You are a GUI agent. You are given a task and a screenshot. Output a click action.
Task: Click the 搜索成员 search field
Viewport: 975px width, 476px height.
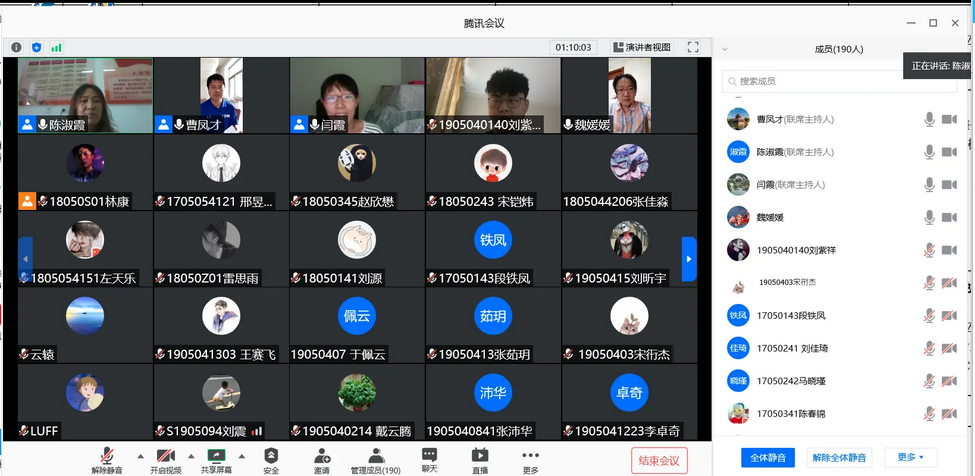click(x=812, y=81)
